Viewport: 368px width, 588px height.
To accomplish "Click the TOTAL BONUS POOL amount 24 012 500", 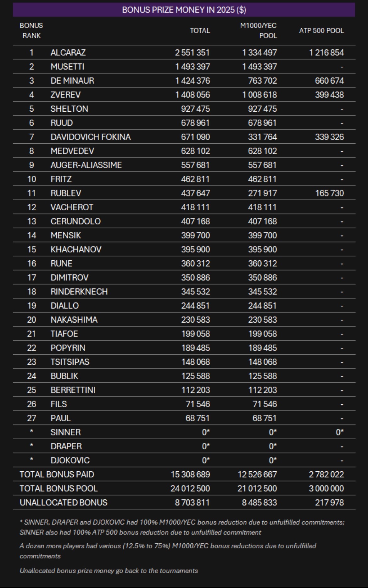I will click(x=190, y=488).
